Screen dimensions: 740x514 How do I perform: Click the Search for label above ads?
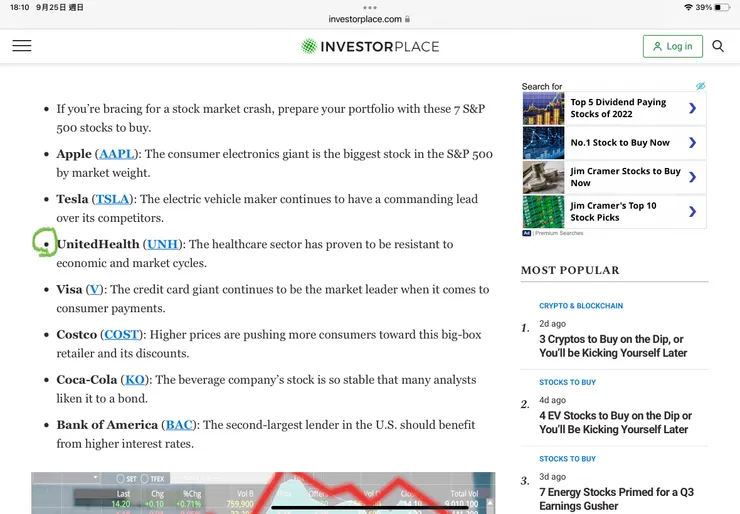(542, 86)
